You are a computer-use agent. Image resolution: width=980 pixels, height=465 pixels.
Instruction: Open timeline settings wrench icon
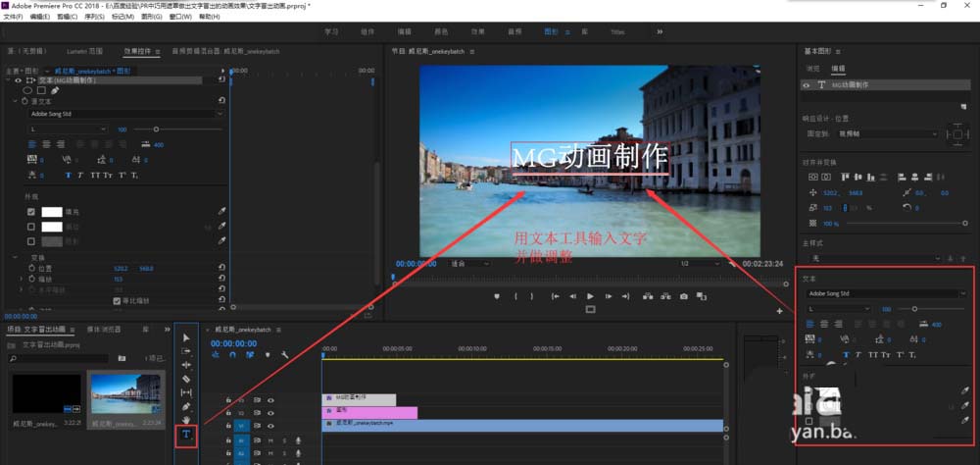pyautogui.click(x=283, y=355)
